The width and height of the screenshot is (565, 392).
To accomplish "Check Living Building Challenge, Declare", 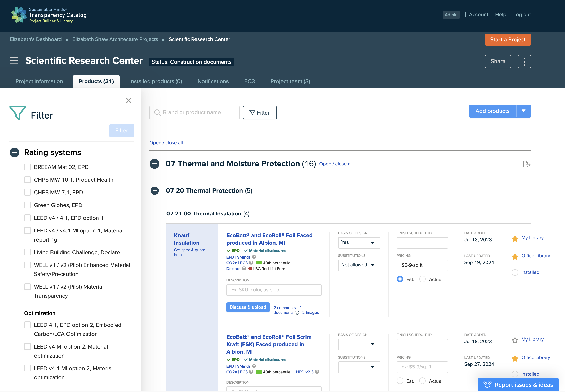I will [27, 252].
